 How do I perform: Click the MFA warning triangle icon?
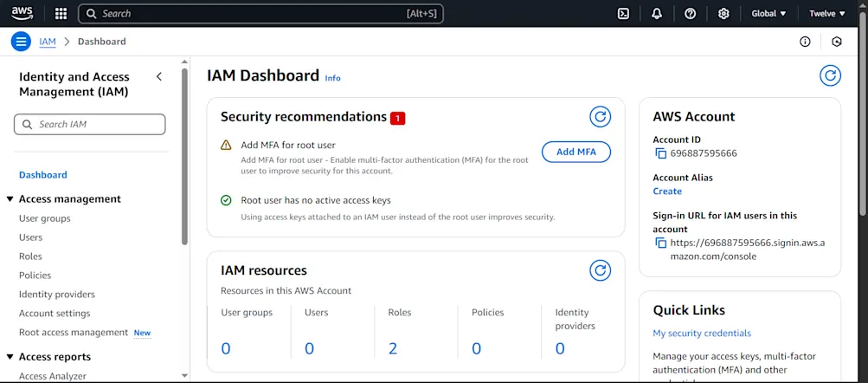coord(226,146)
